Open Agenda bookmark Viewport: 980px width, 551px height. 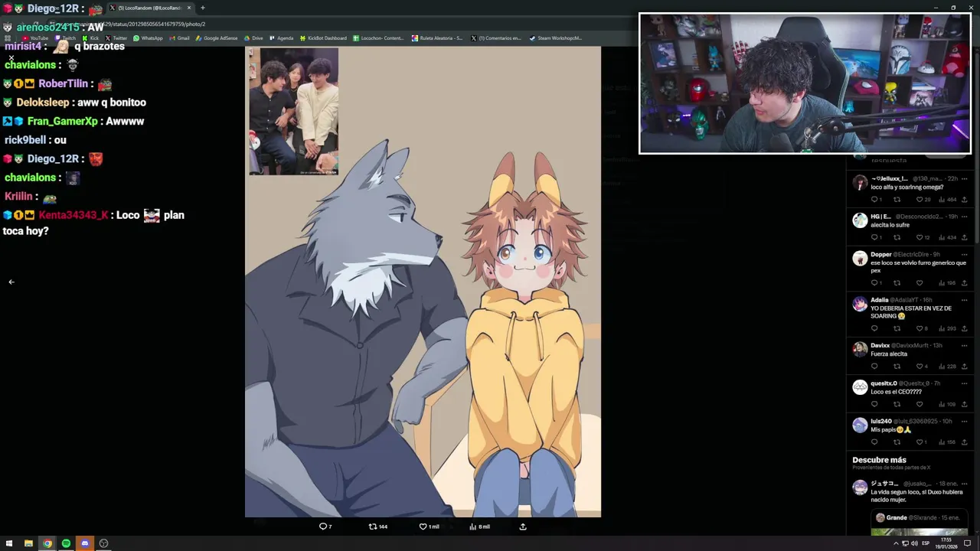coord(281,38)
